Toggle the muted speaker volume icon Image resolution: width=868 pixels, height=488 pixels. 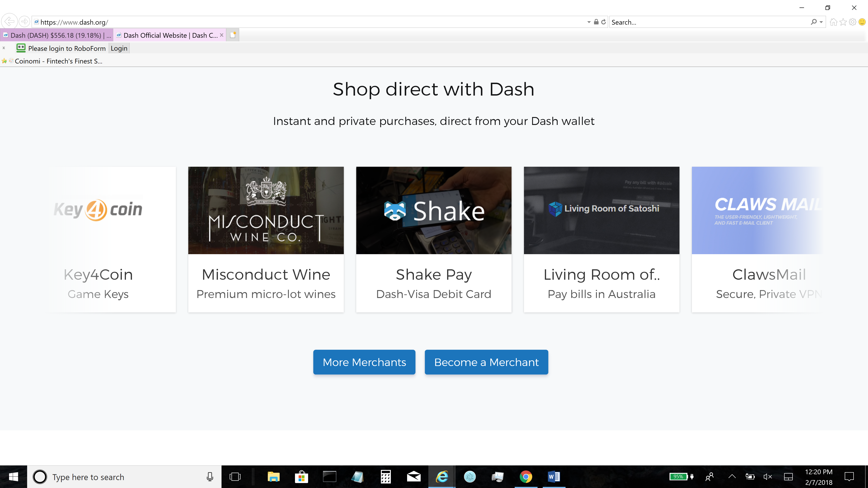[x=768, y=476]
